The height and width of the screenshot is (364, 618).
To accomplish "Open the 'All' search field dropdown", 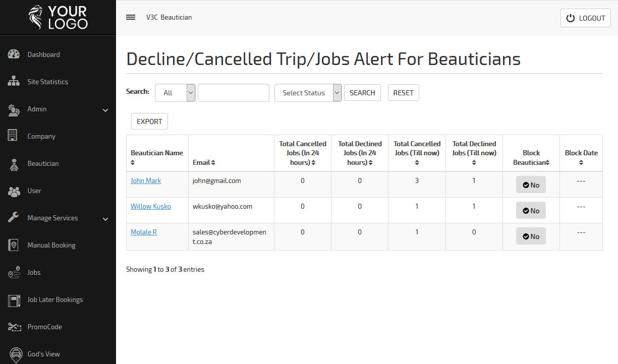I will point(175,93).
